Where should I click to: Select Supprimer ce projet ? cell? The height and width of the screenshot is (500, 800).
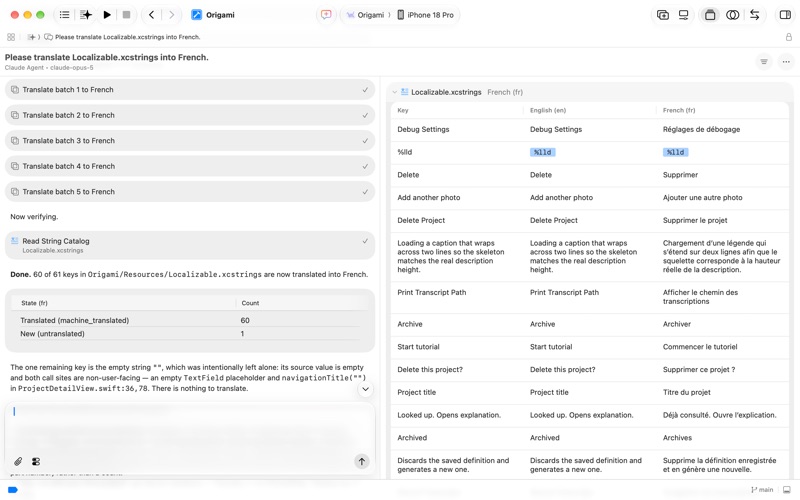[699, 369]
